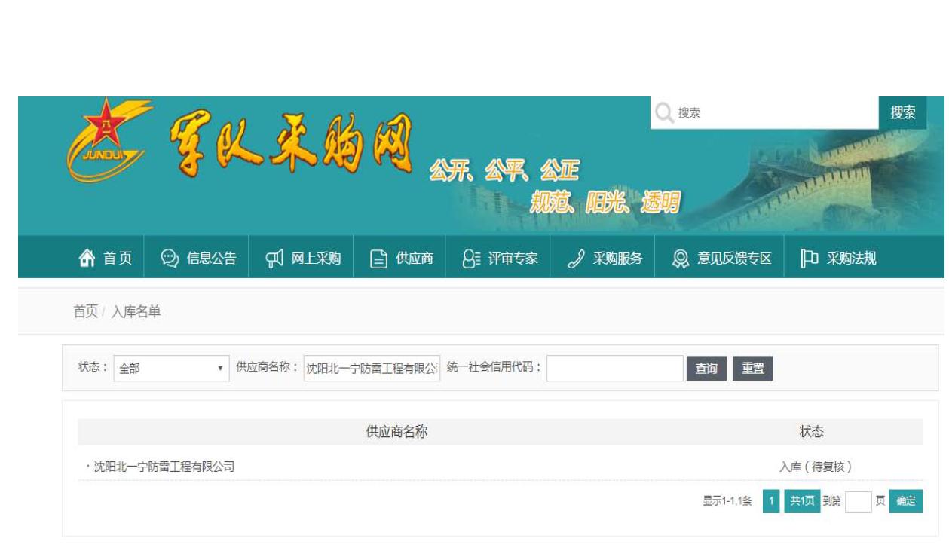Screen dimensions: 949x560
Task: Click the 查询 button
Action: tap(706, 369)
